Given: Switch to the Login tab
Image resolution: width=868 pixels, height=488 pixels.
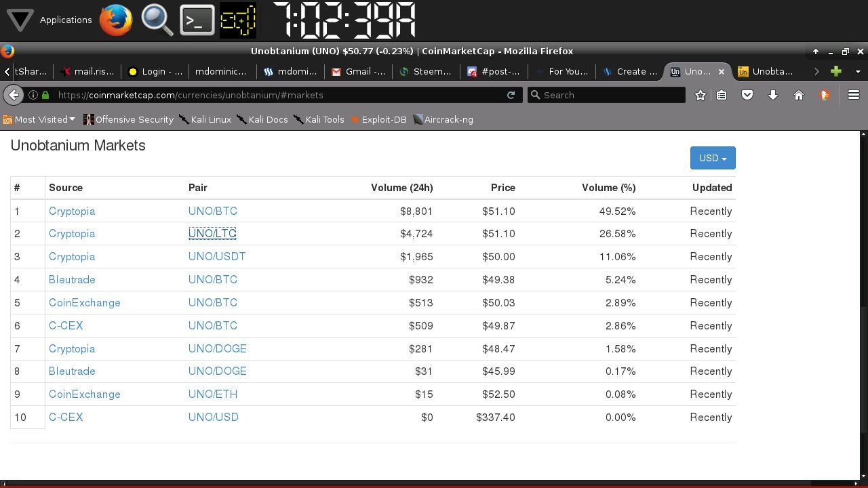Looking at the screenshot, I should (x=155, y=71).
